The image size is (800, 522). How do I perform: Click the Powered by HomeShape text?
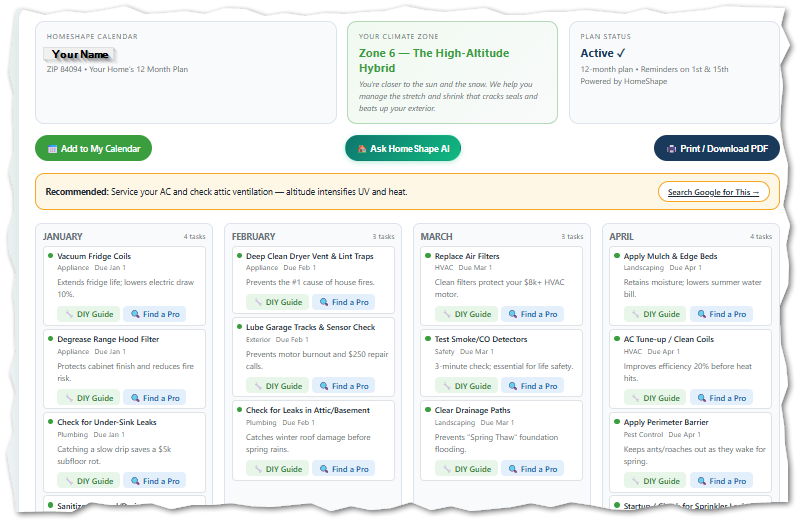623,82
